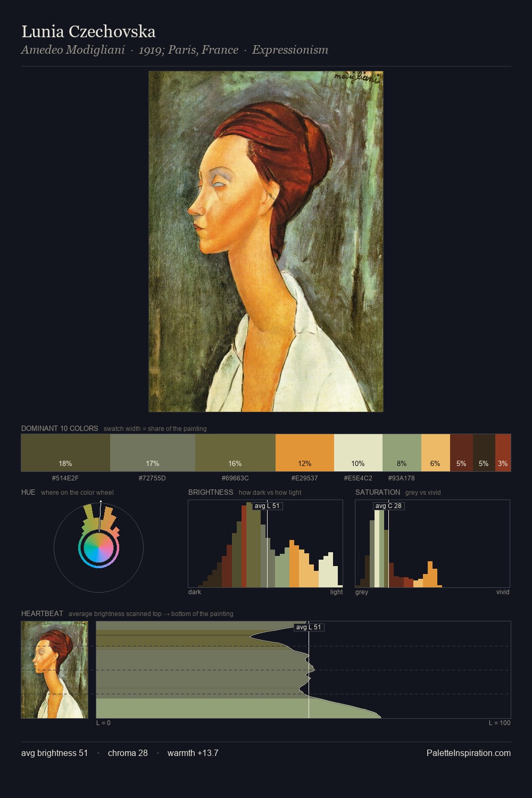This screenshot has height=798, width=532.
Task: Click hex code #93A178
Action: (x=402, y=478)
